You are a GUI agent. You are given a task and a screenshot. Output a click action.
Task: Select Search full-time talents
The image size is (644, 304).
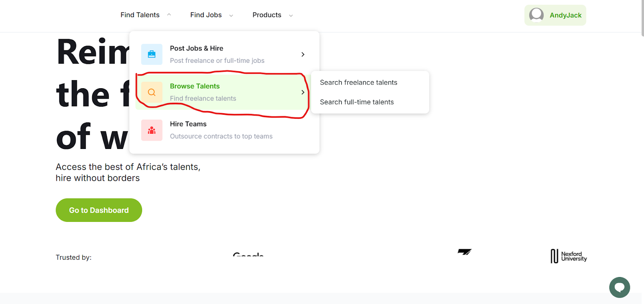pos(357,102)
